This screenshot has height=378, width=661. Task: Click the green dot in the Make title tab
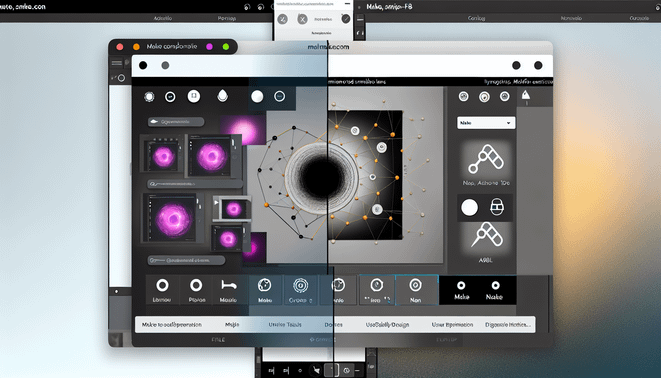[x=226, y=47]
